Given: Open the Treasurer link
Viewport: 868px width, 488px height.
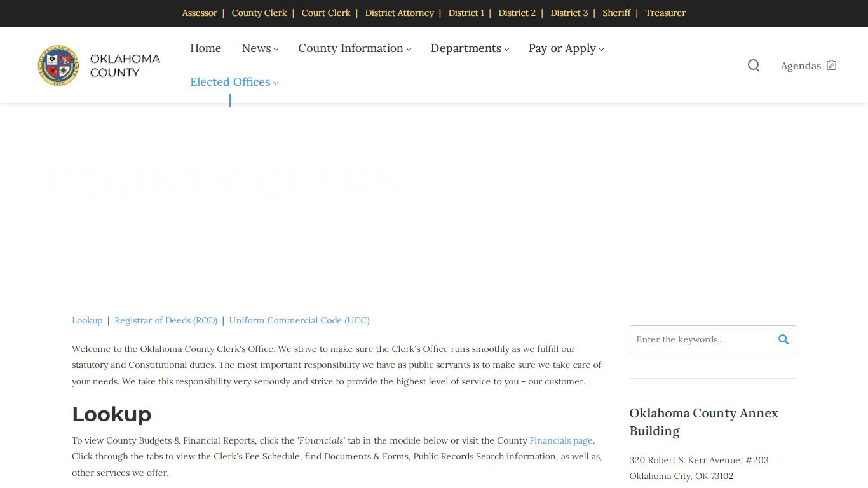Looking at the screenshot, I should click(665, 13).
